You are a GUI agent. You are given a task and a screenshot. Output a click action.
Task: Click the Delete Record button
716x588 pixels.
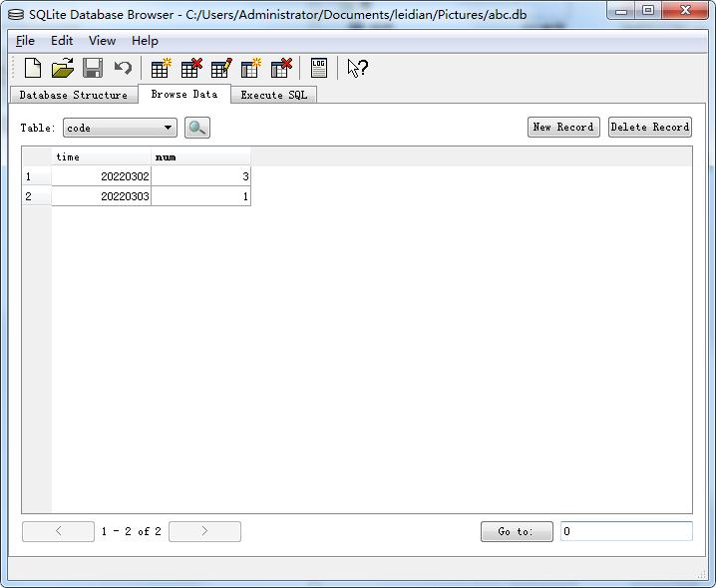click(650, 127)
